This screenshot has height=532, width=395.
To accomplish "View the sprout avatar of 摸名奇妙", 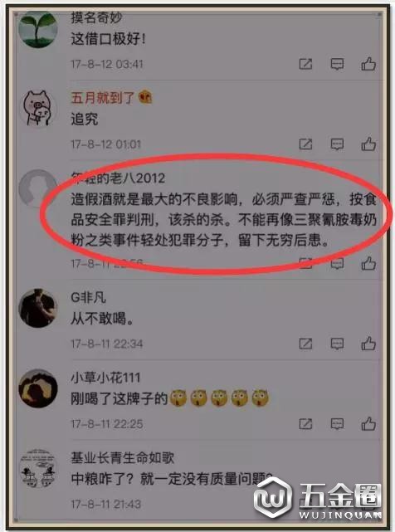I will point(38,29).
